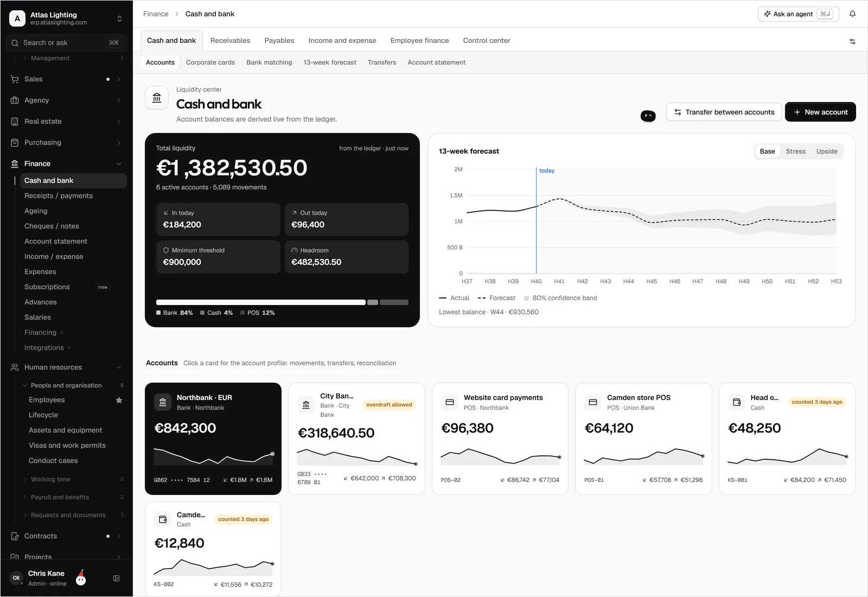Image resolution: width=868 pixels, height=597 pixels.
Task: Switch forecast to Stress scenario
Action: click(x=796, y=151)
